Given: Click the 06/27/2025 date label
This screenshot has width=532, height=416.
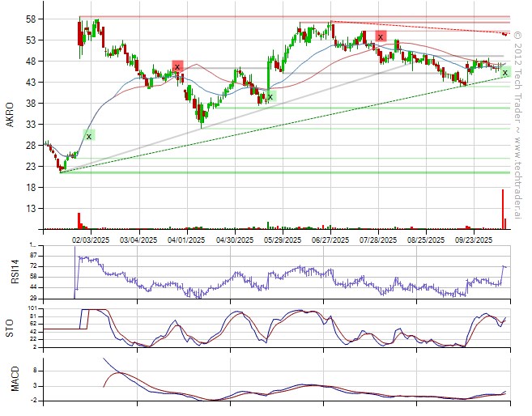Looking at the screenshot, I should 330,240.
